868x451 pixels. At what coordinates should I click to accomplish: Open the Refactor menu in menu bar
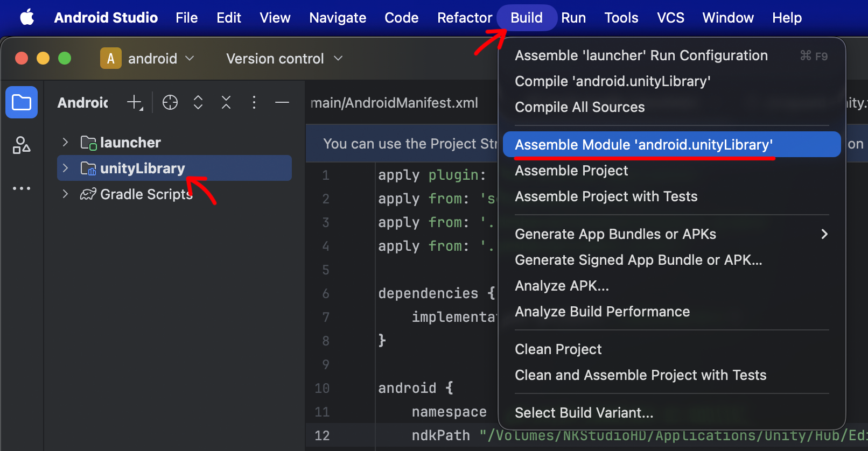(464, 18)
